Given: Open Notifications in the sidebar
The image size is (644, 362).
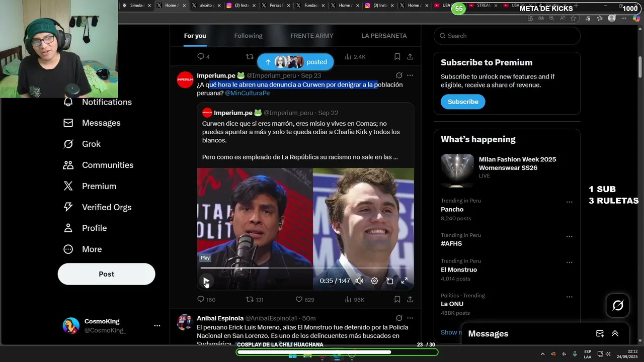Looking at the screenshot, I should 98,102.
